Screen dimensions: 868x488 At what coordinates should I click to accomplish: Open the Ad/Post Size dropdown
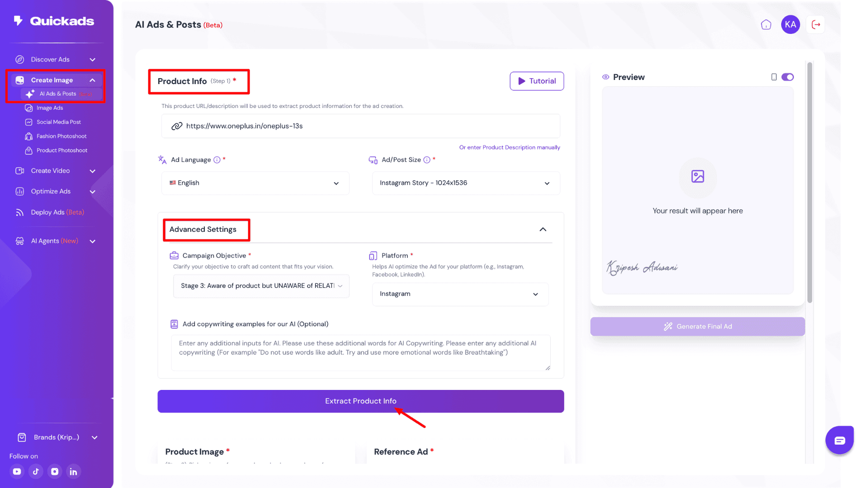pos(466,183)
